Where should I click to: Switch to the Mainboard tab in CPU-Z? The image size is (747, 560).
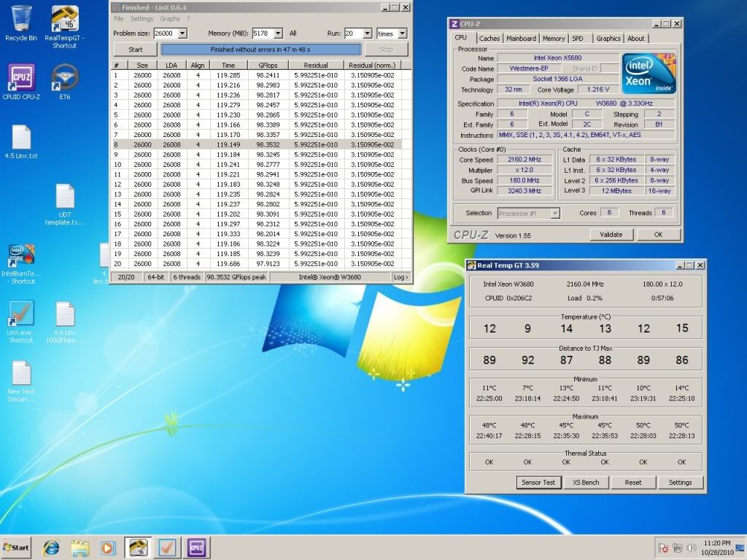point(521,39)
